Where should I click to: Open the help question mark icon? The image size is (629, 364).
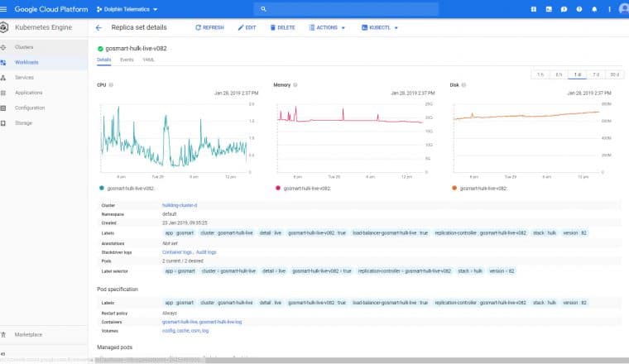pos(579,9)
